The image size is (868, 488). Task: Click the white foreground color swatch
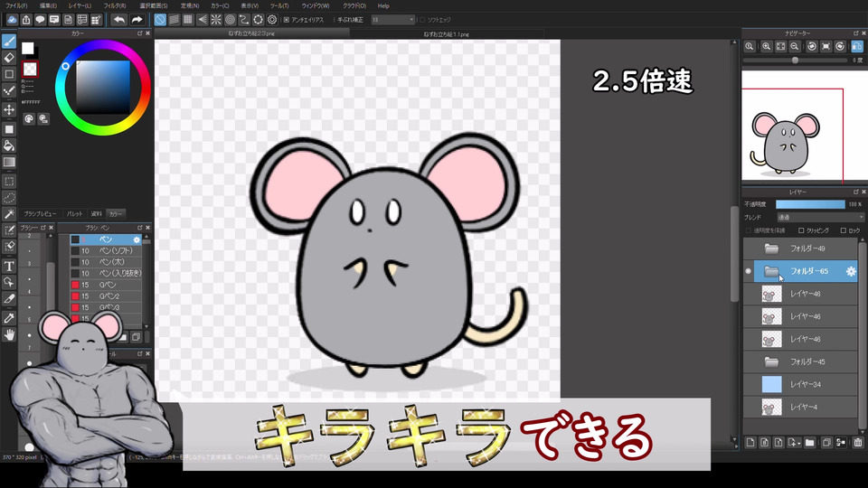28,49
